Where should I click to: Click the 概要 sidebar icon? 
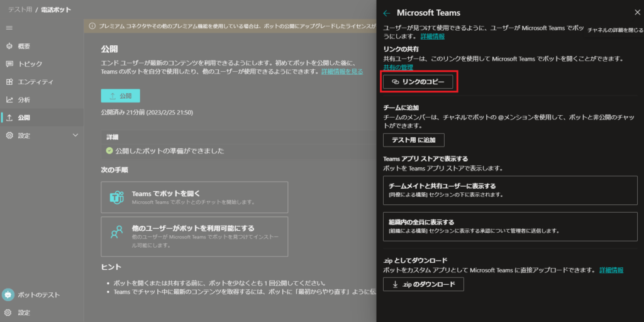tap(9, 47)
